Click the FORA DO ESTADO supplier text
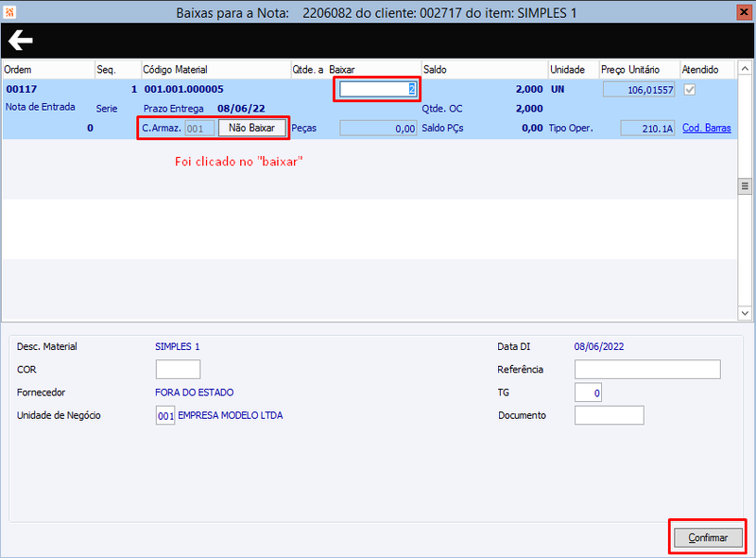 (x=195, y=392)
